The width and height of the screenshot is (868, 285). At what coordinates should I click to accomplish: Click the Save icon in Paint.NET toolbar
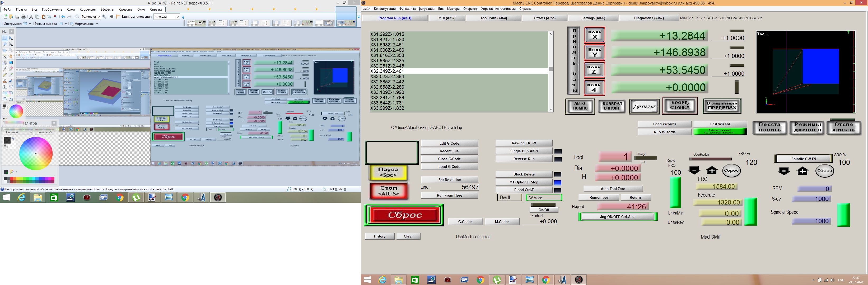click(x=17, y=17)
